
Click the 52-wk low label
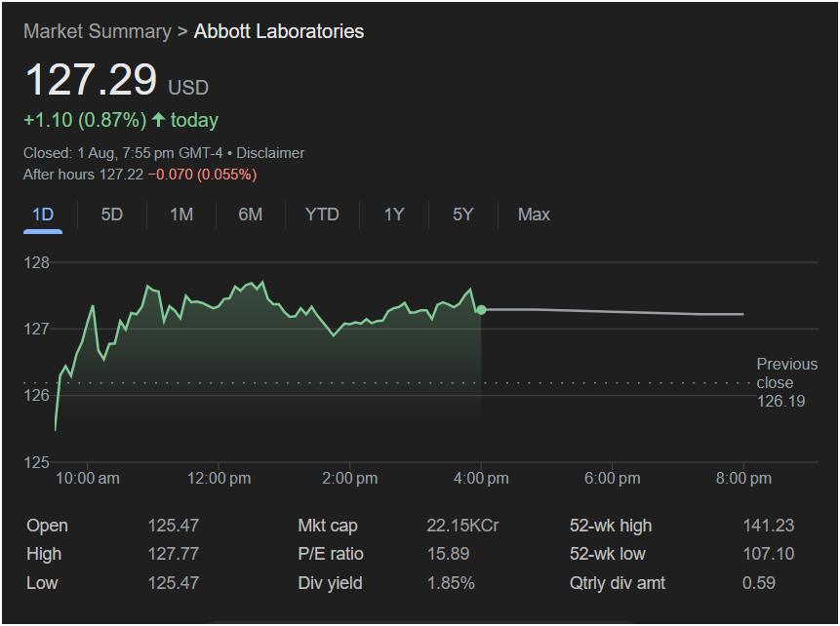coord(608,554)
